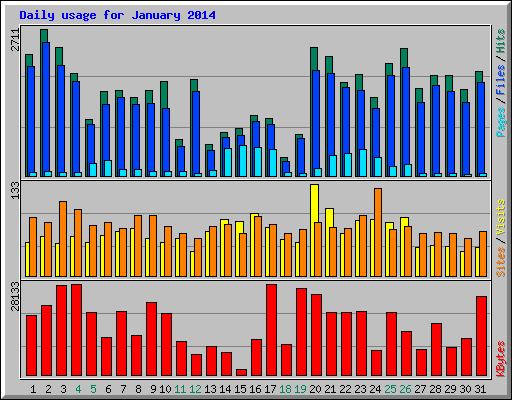The image size is (512, 400).
Task: Click the 'KBytes' legend label
Action: pyautogui.click(x=501, y=359)
